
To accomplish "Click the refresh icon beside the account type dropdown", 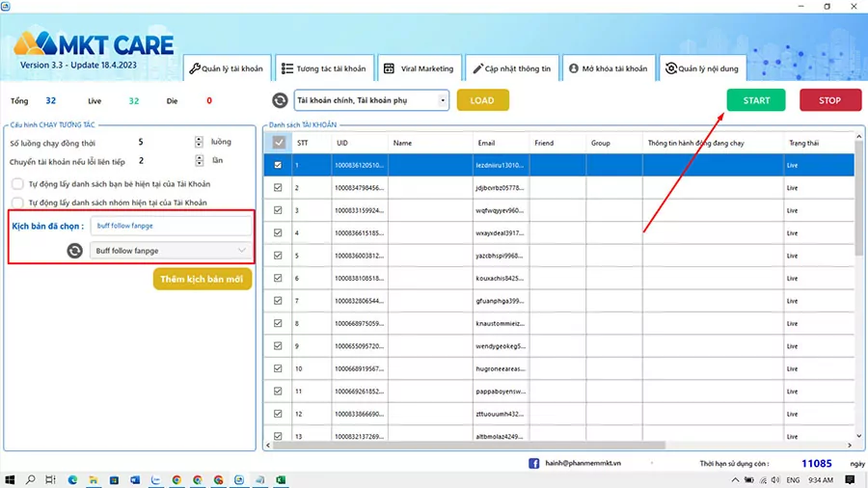I will click(280, 100).
